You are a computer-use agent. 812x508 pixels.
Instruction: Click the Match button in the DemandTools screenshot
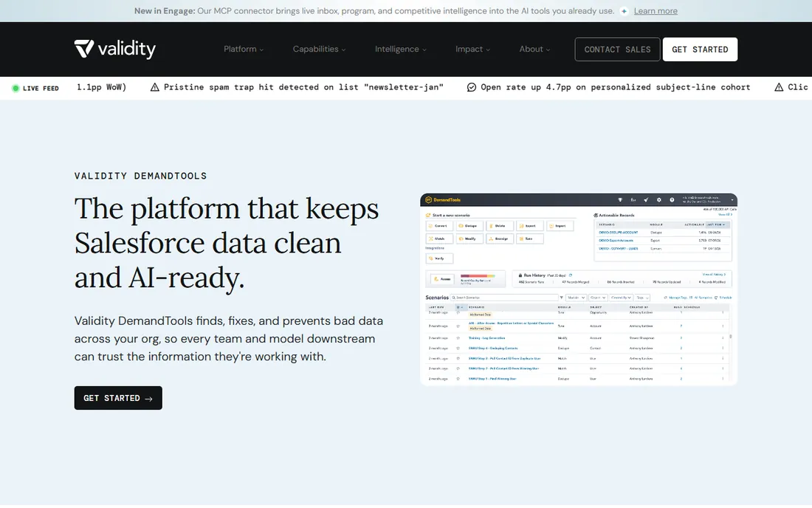coord(439,238)
